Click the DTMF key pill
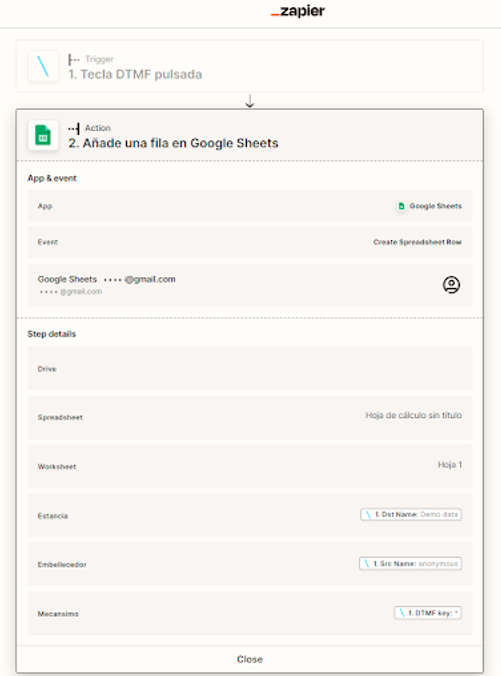 pyautogui.click(x=428, y=613)
